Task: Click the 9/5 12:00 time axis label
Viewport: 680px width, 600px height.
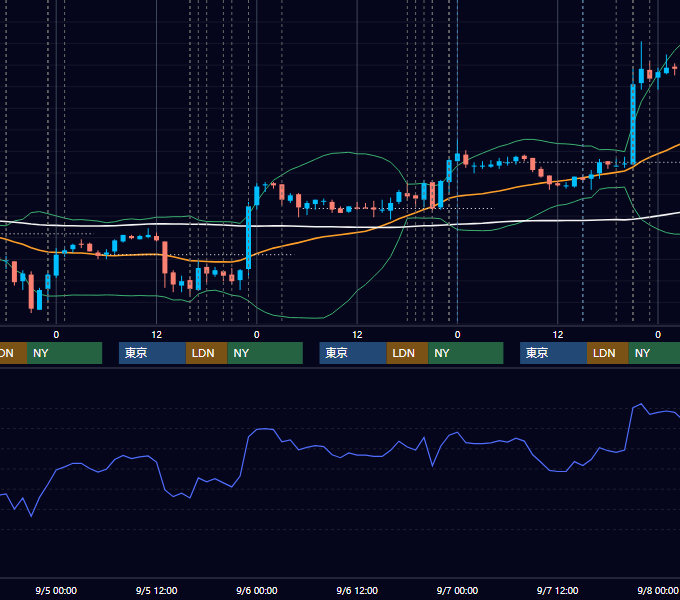Action: 156,590
